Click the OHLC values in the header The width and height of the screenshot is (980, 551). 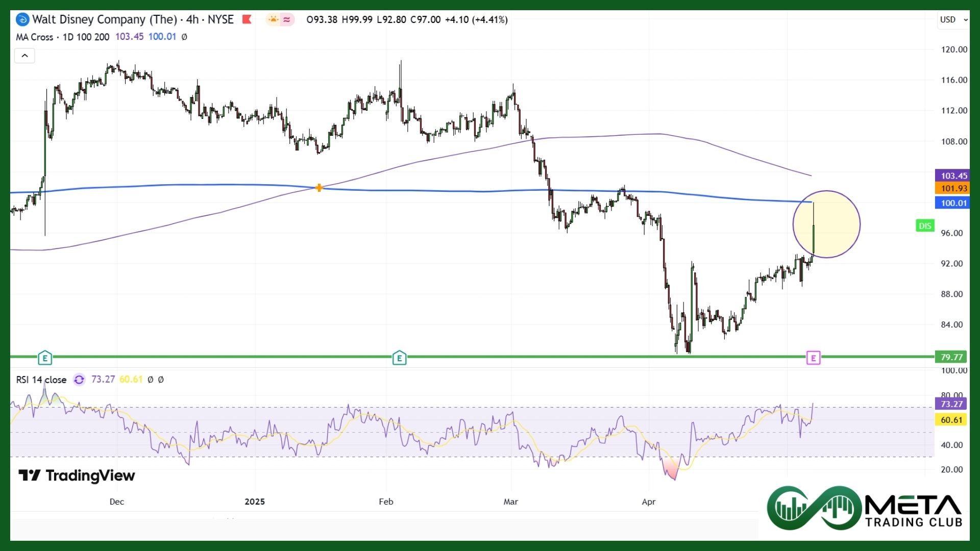(x=407, y=19)
